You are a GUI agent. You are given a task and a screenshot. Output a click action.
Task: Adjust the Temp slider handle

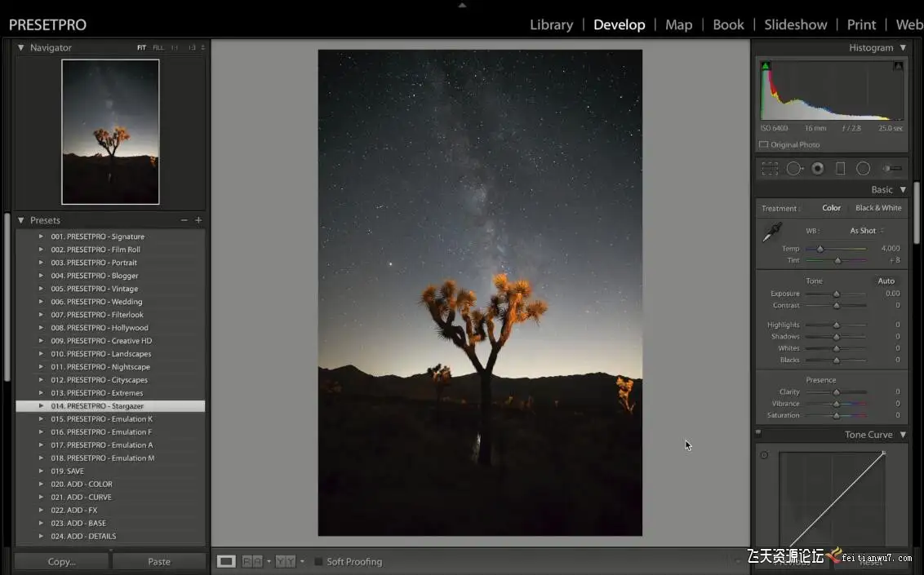820,249
